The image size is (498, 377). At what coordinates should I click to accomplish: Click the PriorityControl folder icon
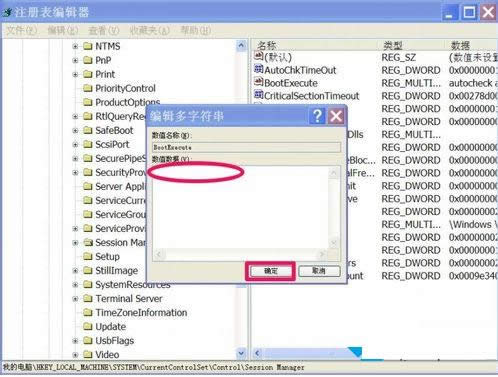click(x=88, y=88)
